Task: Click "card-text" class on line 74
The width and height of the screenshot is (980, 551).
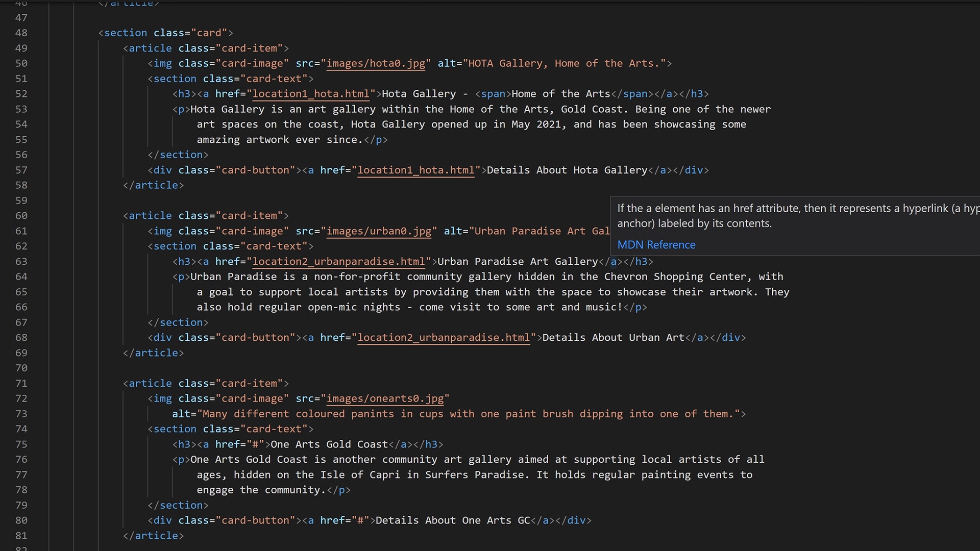Action: tap(274, 429)
